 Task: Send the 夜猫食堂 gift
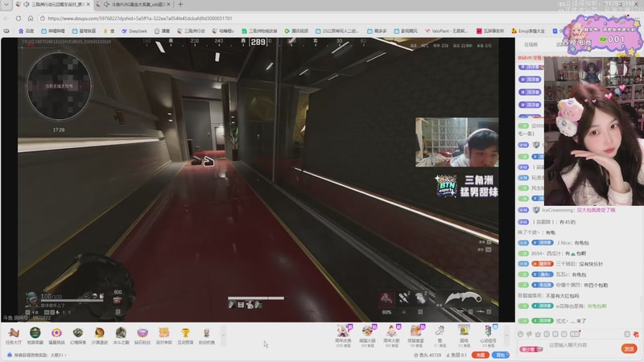coord(415,335)
